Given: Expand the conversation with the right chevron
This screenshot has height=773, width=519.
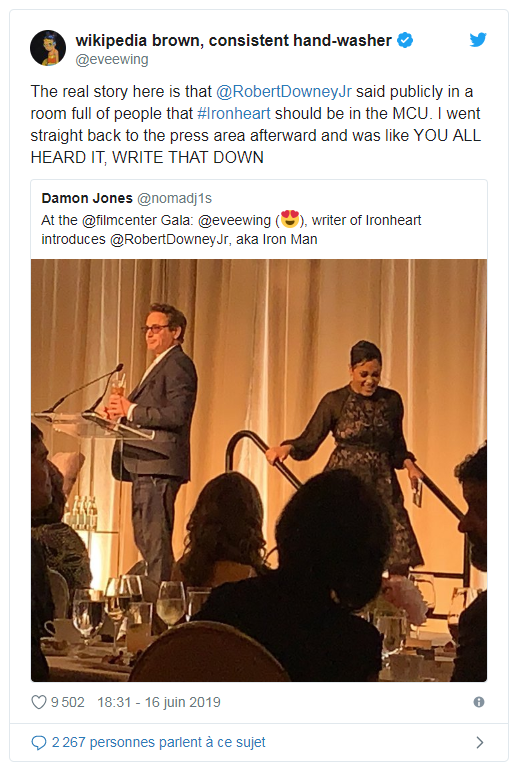Looking at the screenshot, I should (x=480, y=742).
